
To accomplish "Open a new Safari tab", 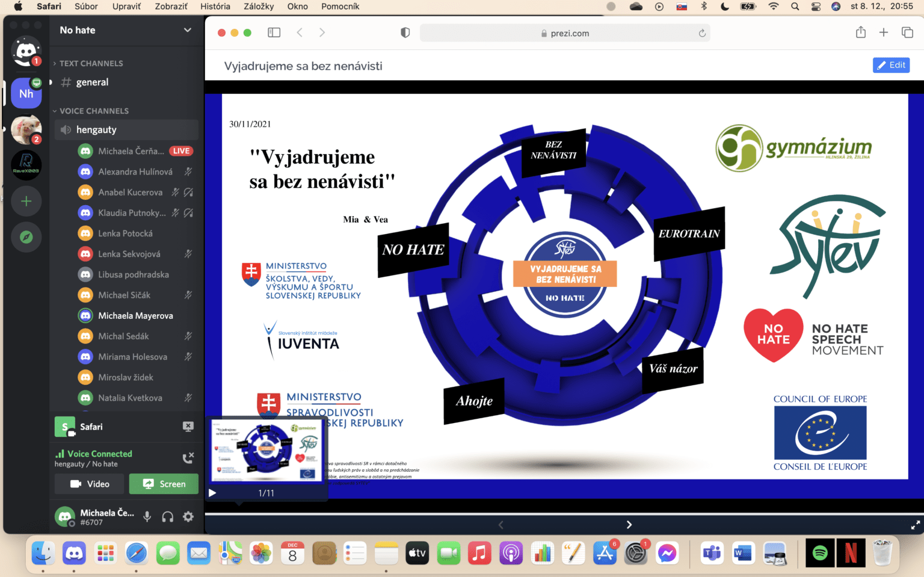I will pyautogui.click(x=884, y=32).
